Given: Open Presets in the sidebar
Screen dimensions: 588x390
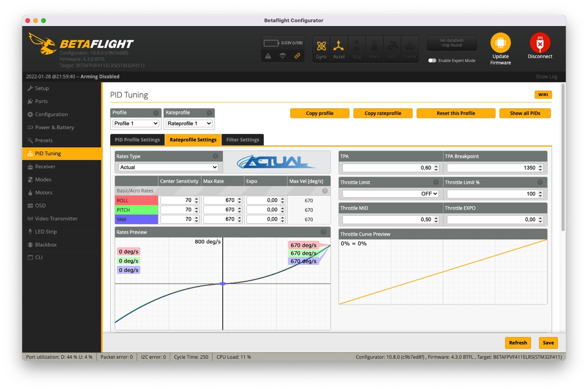Looking at the screenshot, I should click(62, 140).
